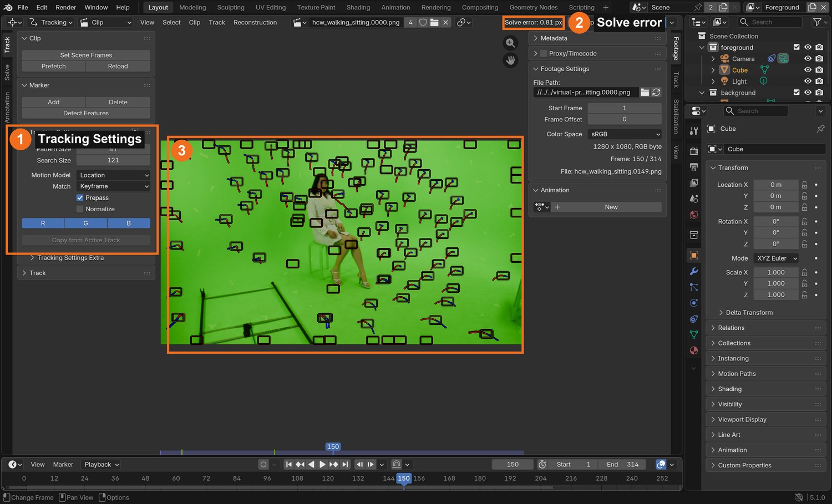Open the Scene properties tab icon
The height and width of the screenshot is (504, 832).
(x=694, y=198)
